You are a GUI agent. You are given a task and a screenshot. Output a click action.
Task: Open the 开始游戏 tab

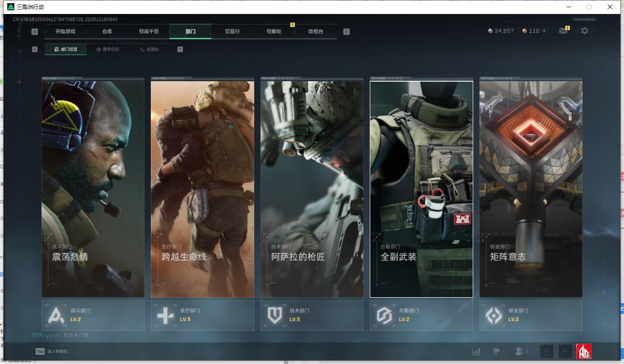point(65,32)
